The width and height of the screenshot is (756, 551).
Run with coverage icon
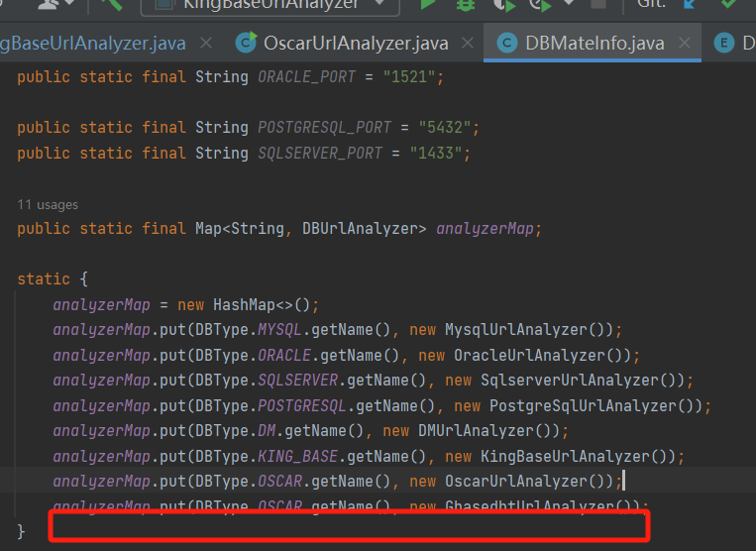504,5
